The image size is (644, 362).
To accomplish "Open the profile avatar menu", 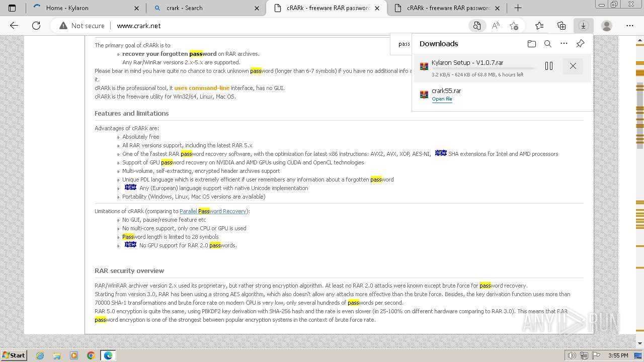I will (607, 26).
